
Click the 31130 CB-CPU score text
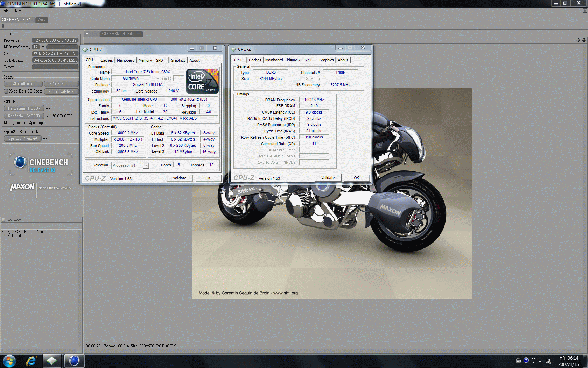(x=59, y=116)
